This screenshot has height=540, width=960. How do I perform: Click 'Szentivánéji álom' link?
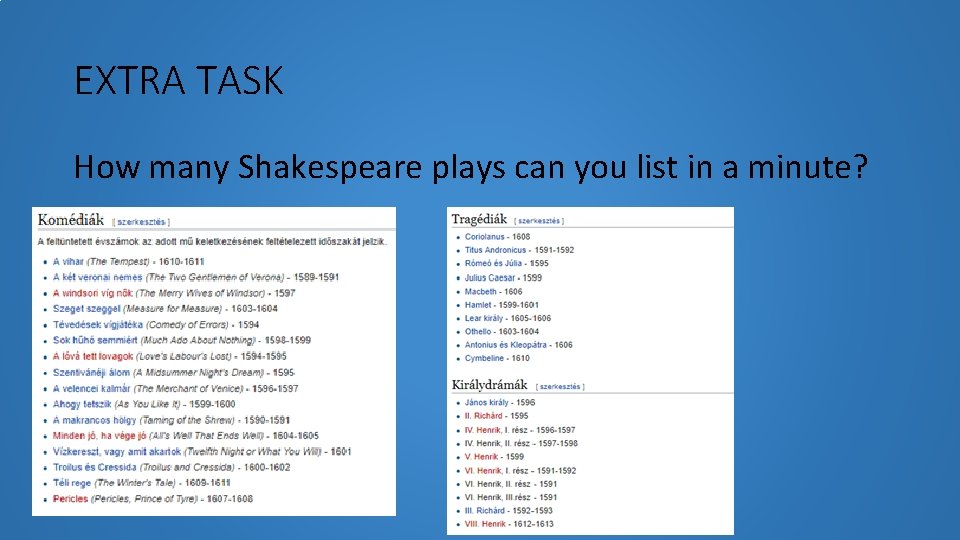(x=91, y=372)
